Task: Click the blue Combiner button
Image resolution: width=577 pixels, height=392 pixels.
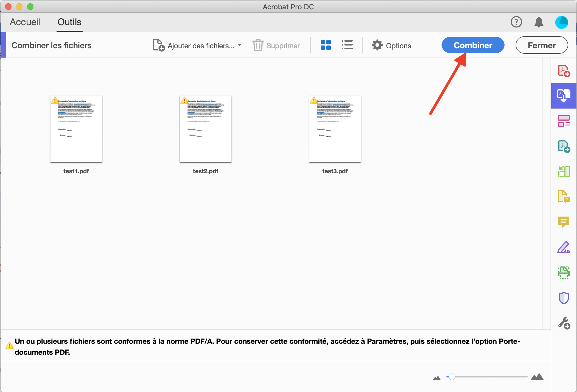Action: [x=473, y=45]
